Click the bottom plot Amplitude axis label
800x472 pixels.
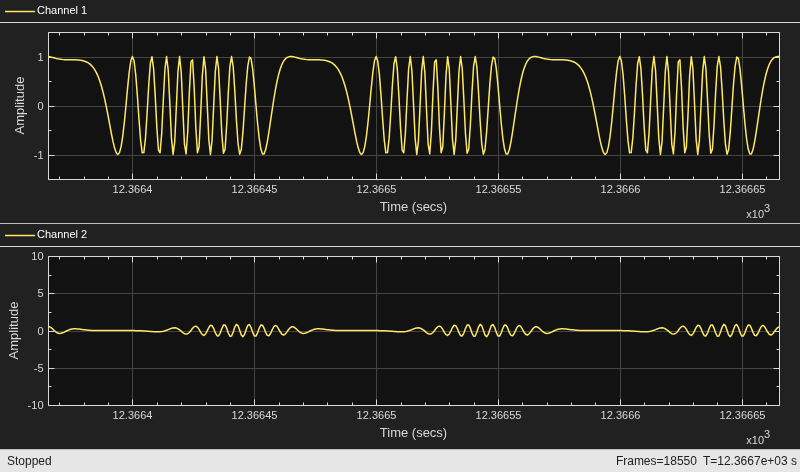(x=14, y=331)
